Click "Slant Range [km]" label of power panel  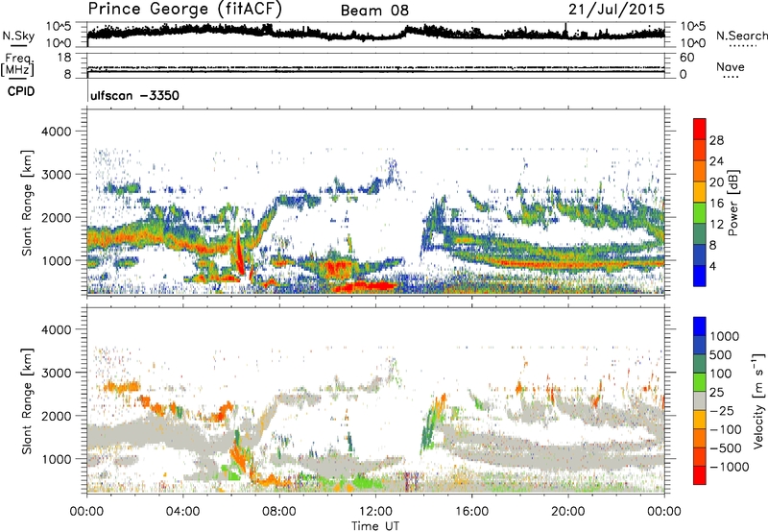coord(27,203)
